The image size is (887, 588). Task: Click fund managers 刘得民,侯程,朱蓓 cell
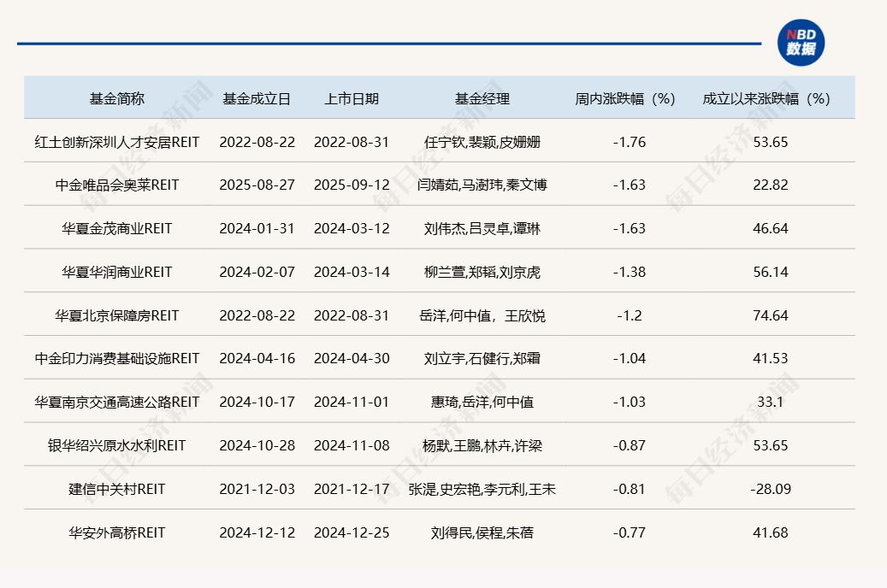coord(482,532)
